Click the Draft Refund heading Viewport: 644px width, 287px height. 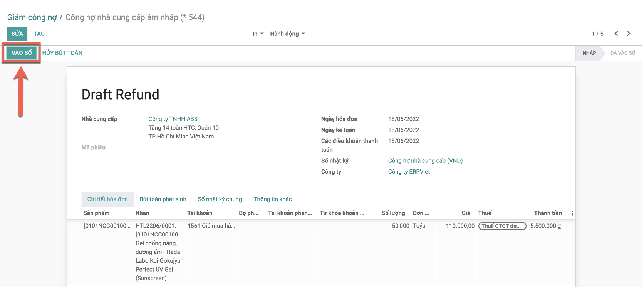[x=120, y=95]
